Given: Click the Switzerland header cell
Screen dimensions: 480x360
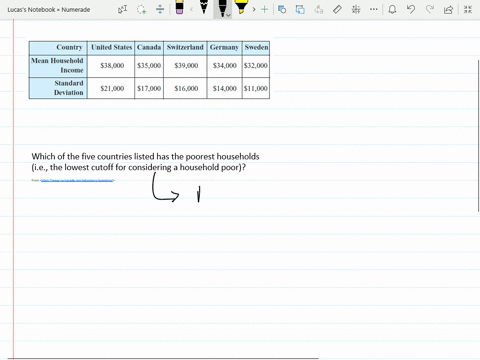Looking at the screenshot, I should point(185,47).
